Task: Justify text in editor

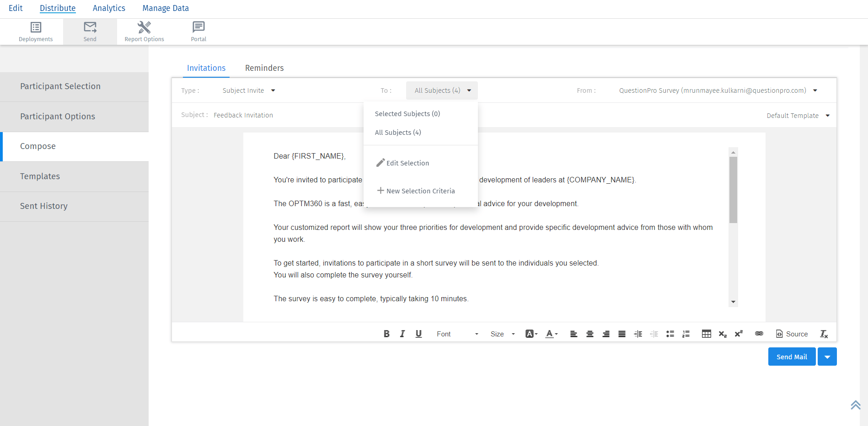Action: click(x=622, y=334)
